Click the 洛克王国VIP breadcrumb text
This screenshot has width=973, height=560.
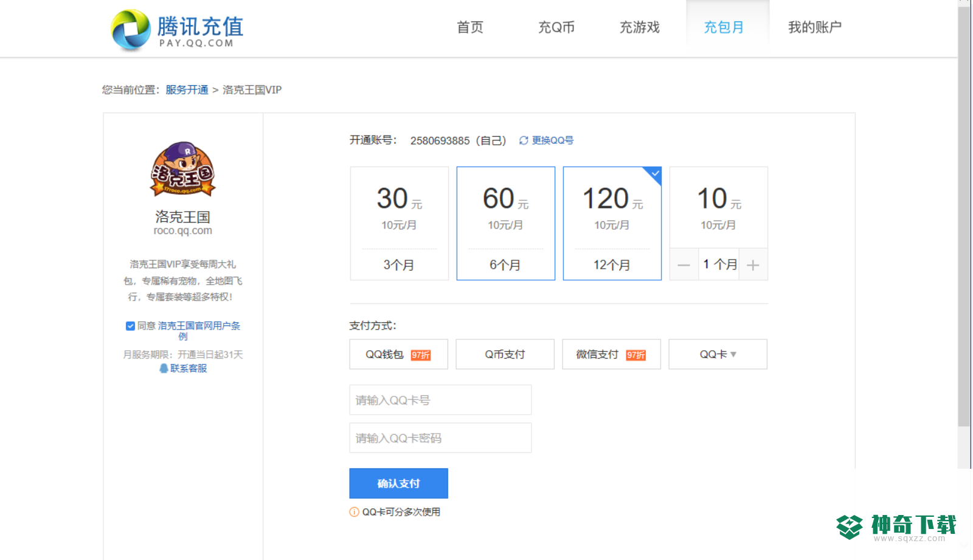pyautogui.click(x=252, y=90)
